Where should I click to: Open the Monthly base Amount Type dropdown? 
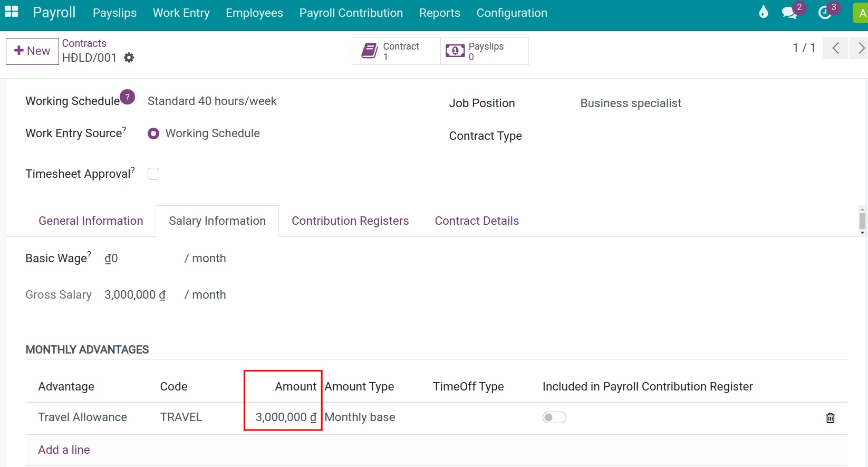(x=360, y=417)
